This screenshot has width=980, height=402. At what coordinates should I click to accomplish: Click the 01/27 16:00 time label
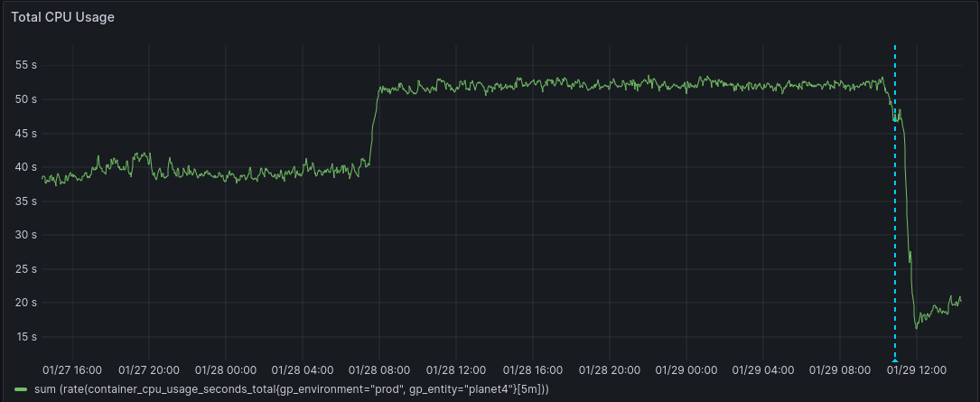(72, 370)
